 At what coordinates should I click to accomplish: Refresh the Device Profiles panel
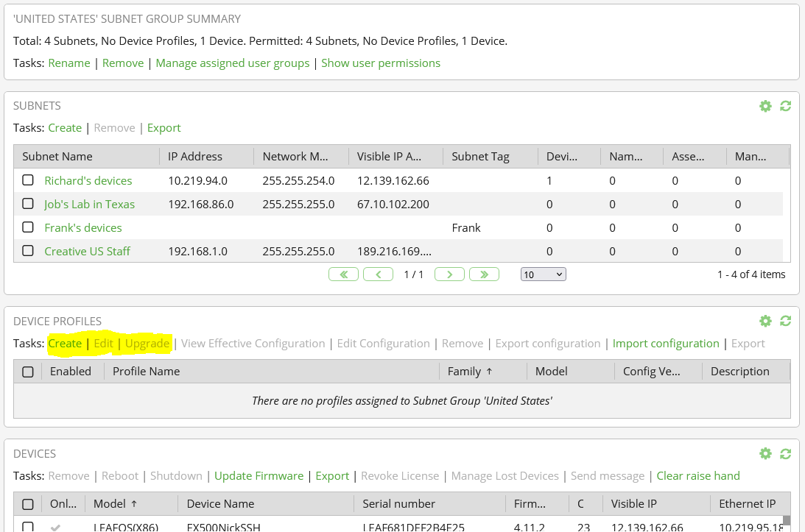785,321
